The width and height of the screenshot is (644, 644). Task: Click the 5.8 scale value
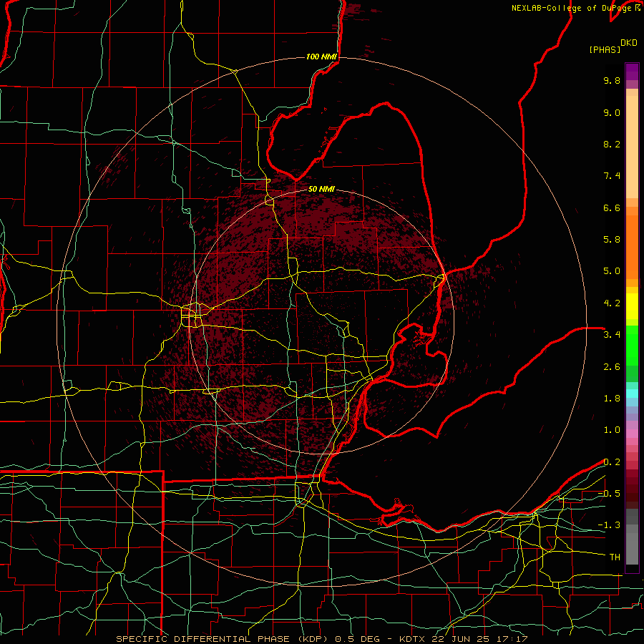612,240
